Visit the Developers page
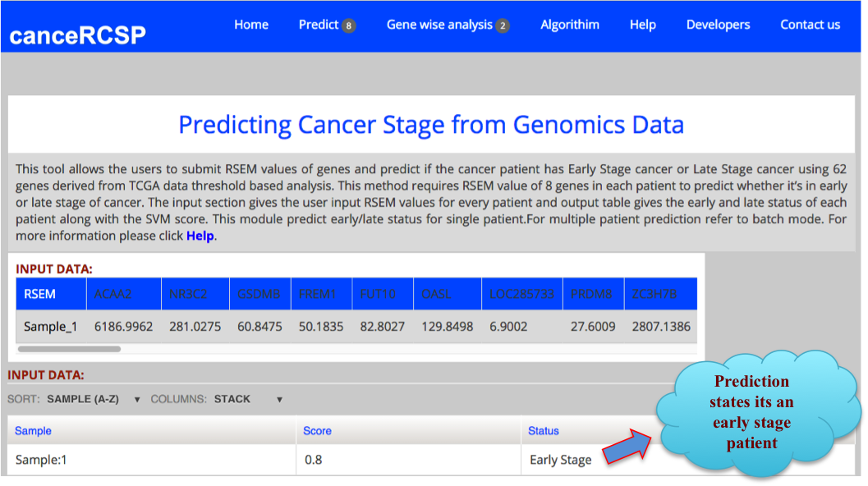 coord(718,25)
